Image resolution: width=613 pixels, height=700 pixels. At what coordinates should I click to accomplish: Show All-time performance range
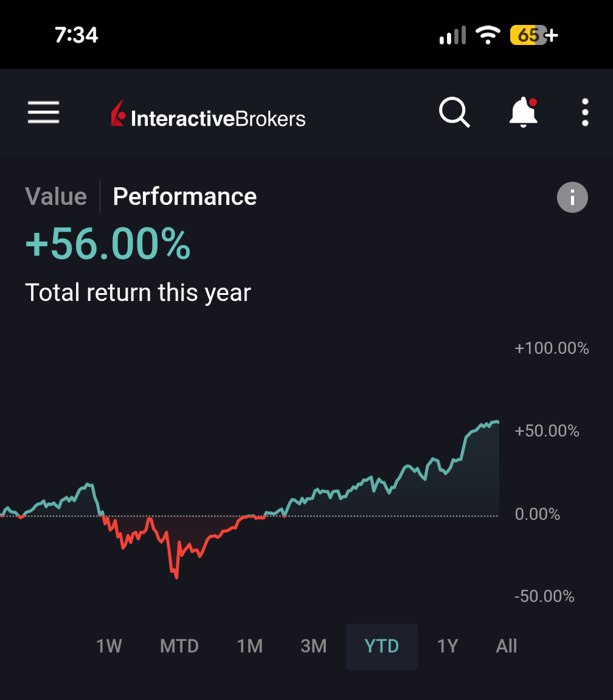[507, 646]
